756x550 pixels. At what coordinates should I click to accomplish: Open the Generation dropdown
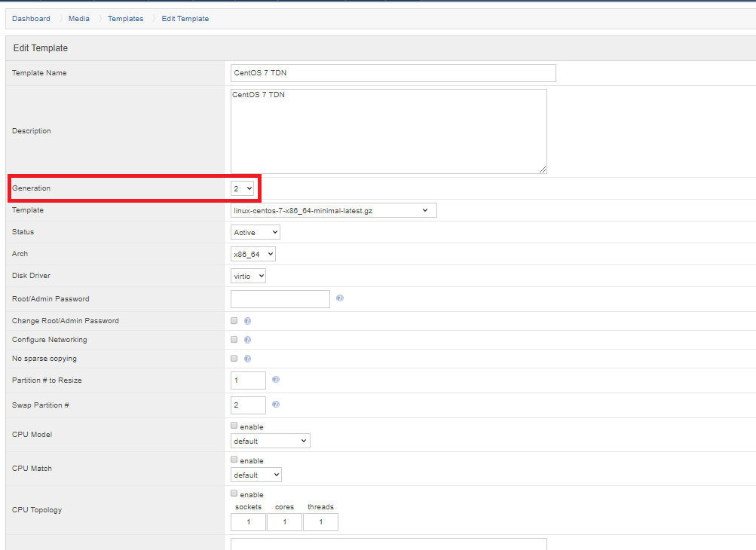tap(243, 188)
